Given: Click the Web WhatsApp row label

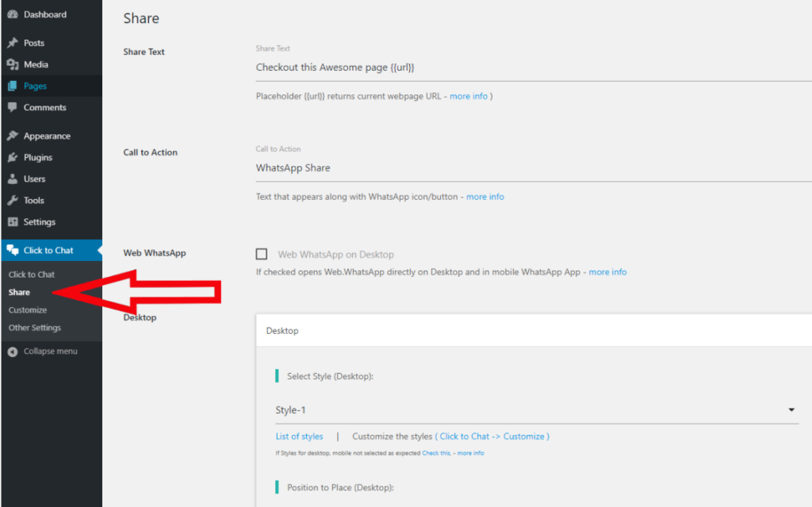Looking at the screenshot, I should [x=155, y=253].
